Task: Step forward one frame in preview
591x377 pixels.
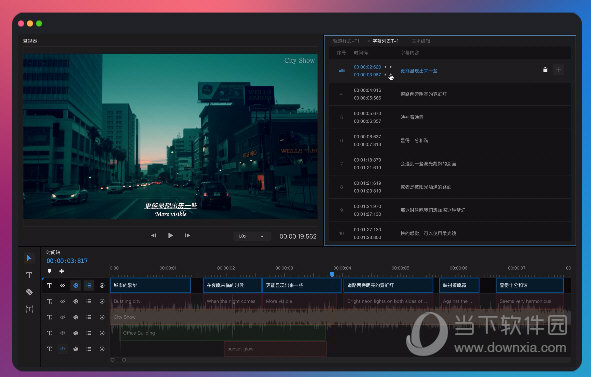Action: click(x=187, y=235)
